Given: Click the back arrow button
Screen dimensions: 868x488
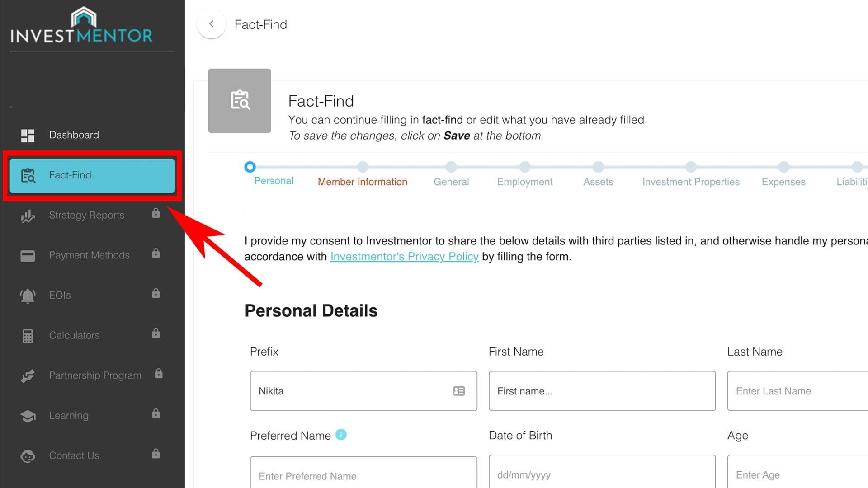Looking at the screenshot, I should (211, 24).
